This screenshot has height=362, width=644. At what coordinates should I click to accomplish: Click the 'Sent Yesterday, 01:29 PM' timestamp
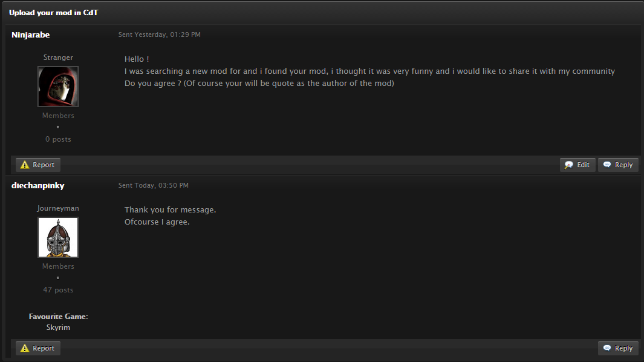coord(160,35)
